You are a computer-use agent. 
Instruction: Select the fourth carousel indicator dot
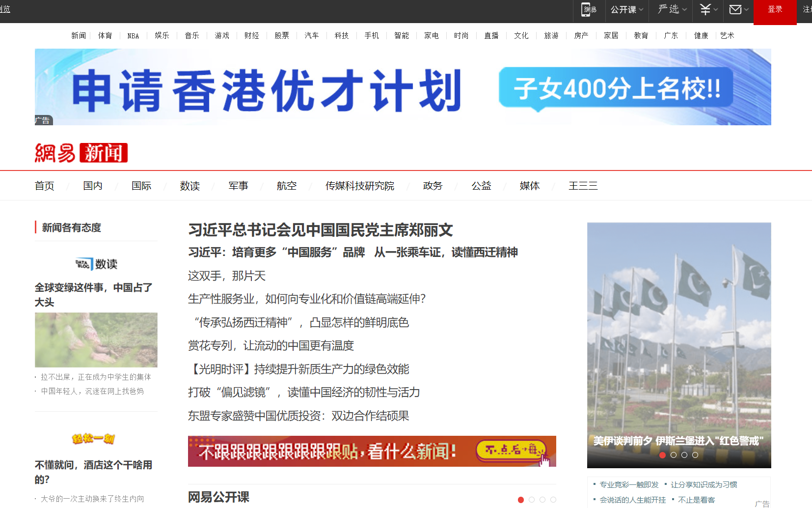[x=695, y=455]
